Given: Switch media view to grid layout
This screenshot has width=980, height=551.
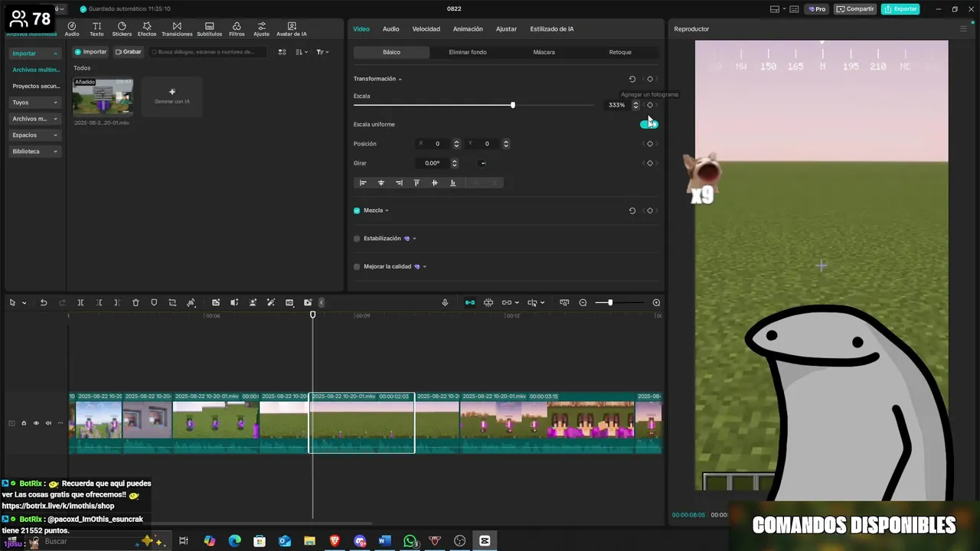Looking at the screenshot, I should point(282,52).
